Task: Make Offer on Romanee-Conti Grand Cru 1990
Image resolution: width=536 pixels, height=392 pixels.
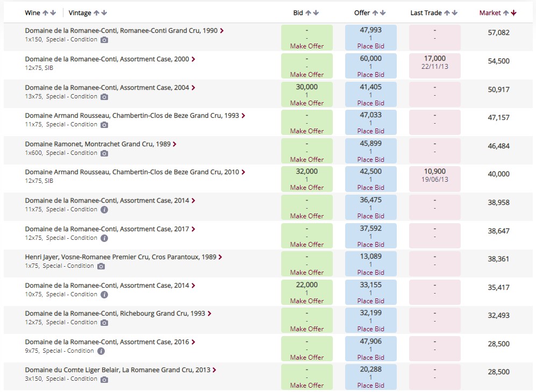Action: tap(306, 46)
